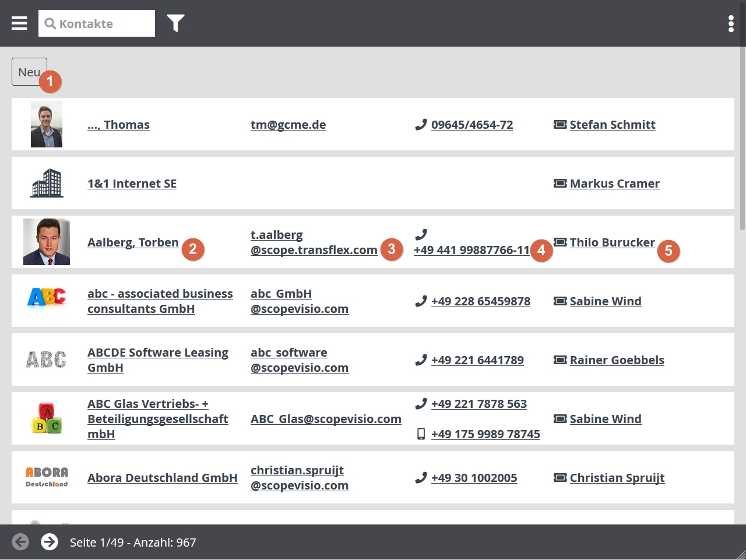This screenshot has width=746, height=560.
Task: Open abc - associated business consultants GmbH
Action: (160, 301)
